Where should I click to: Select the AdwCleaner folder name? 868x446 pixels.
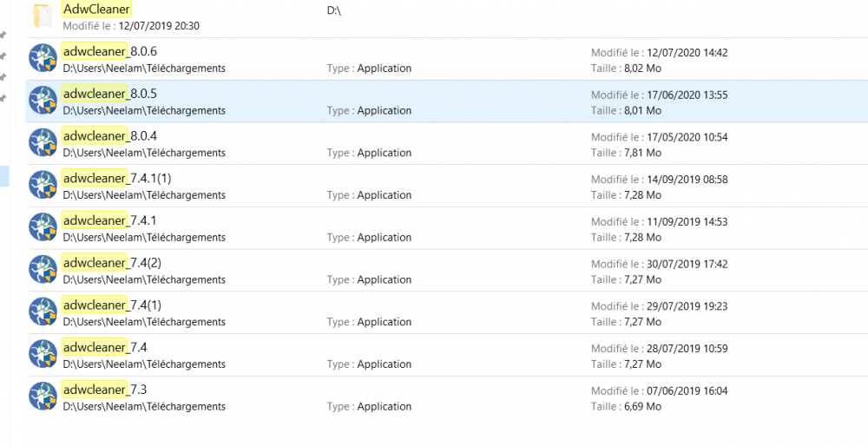click(97, 10)
